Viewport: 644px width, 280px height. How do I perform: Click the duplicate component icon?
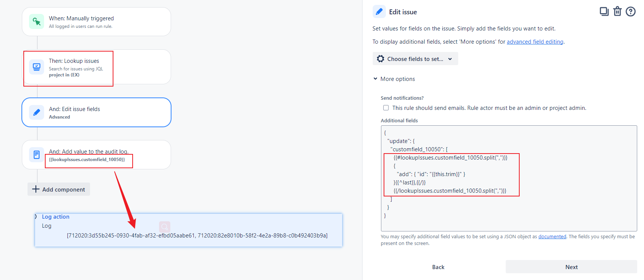click(604, 12)
